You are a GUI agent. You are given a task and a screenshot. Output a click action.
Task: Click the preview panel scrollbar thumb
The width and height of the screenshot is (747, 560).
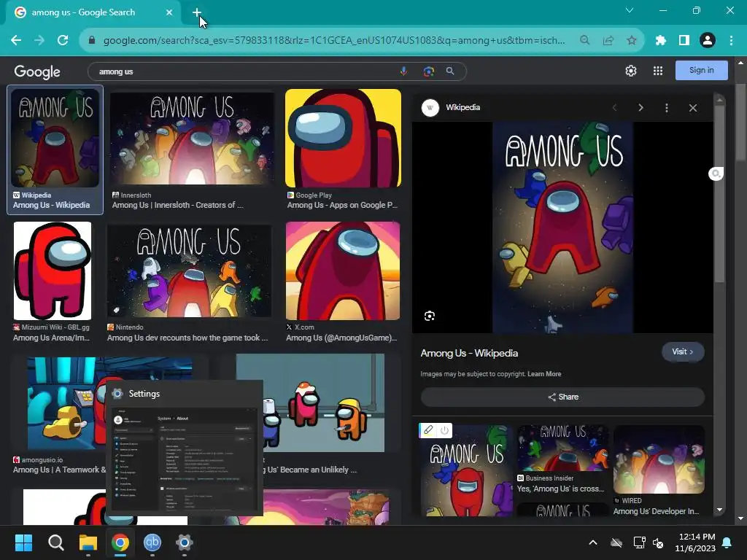[x=719, y=194]
